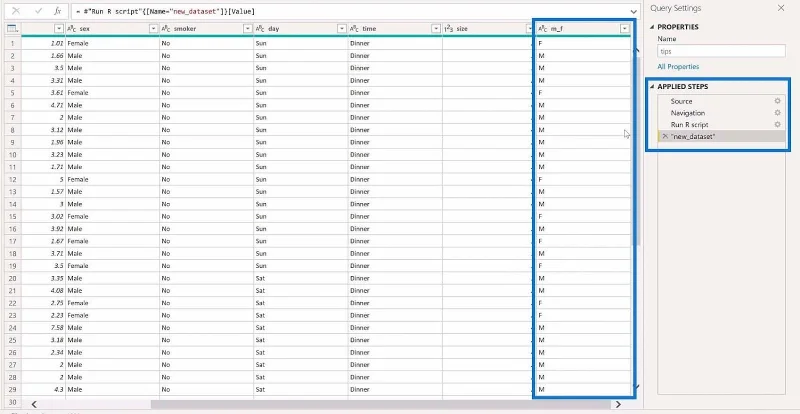Cancel the formula edit with the X icon
The height and width of the screenshot is (414, 800).
(x=16, y=11)
